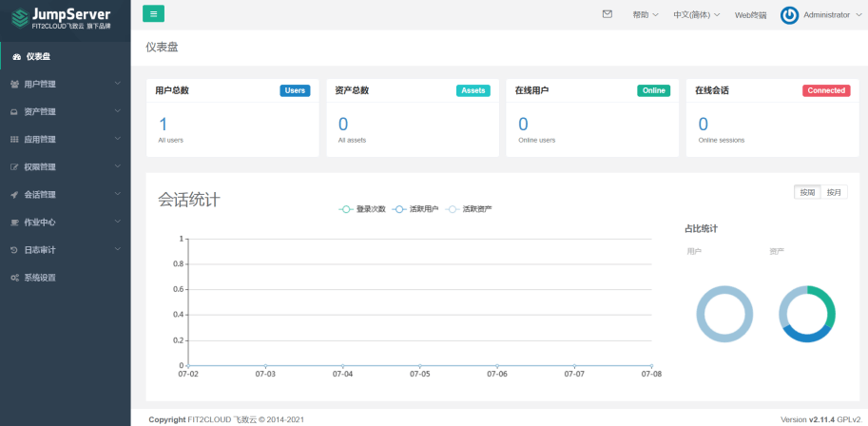Toggle sidebar with green hamburger button
The image size is (868, 426).
pyautogui.click(x=153, y=14)
